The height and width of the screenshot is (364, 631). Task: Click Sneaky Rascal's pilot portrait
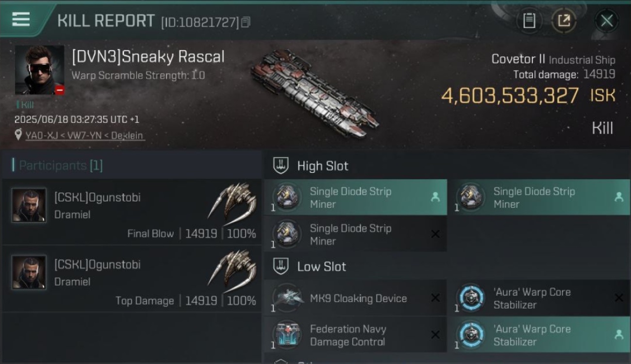[39, 70]
